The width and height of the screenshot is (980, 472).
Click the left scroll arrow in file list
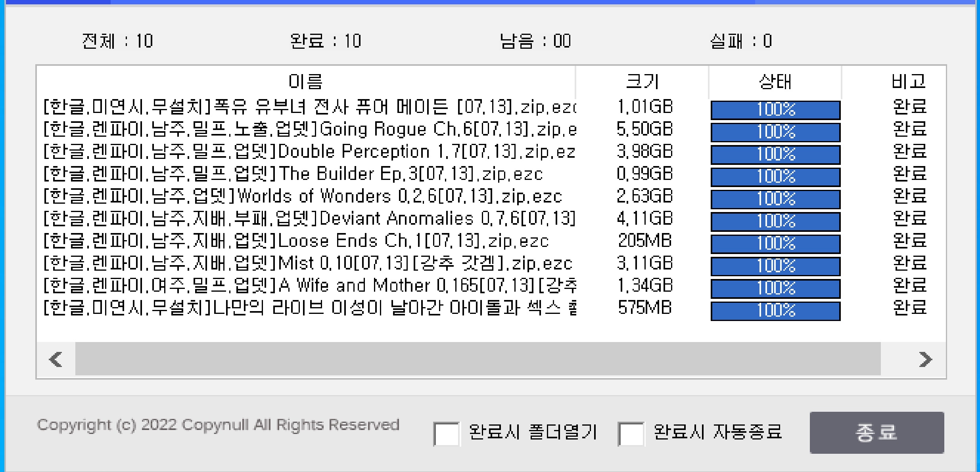click(x=56, y=359)
